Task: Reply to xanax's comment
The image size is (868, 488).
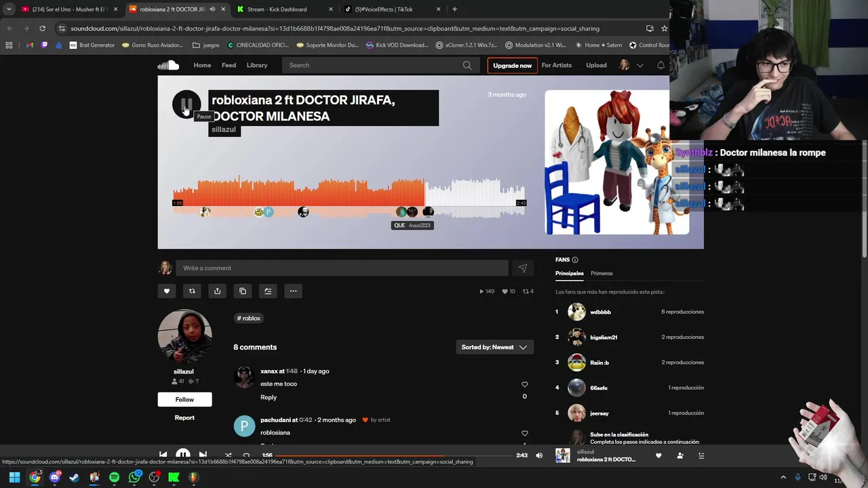Action: 269,397
